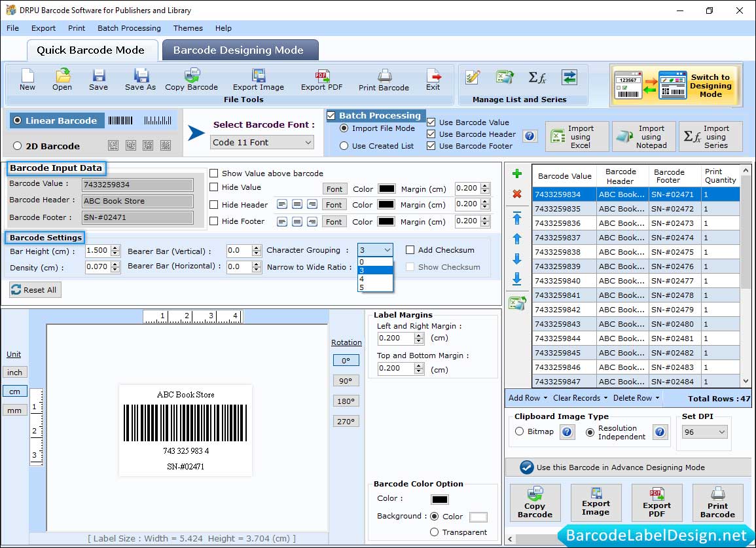Align footer right using the last alignment icon

point(312,221)
